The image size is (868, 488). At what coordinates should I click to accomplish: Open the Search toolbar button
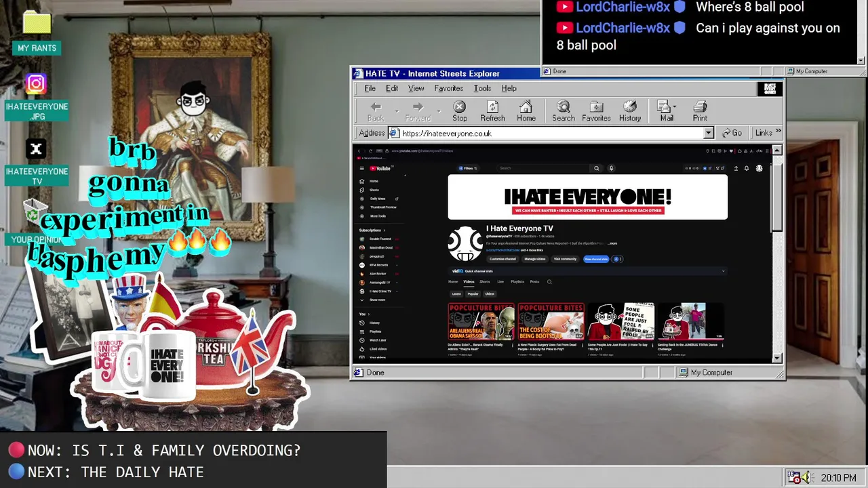point(563,111)
